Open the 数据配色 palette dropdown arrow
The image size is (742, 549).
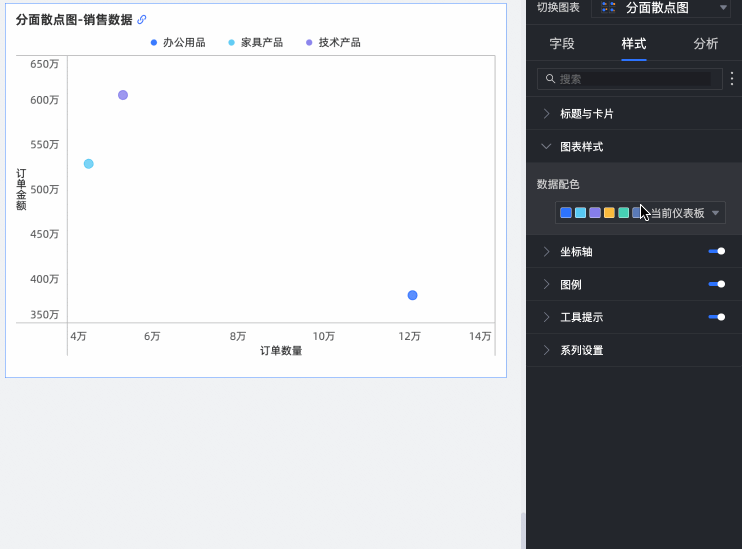coord(716,213)
